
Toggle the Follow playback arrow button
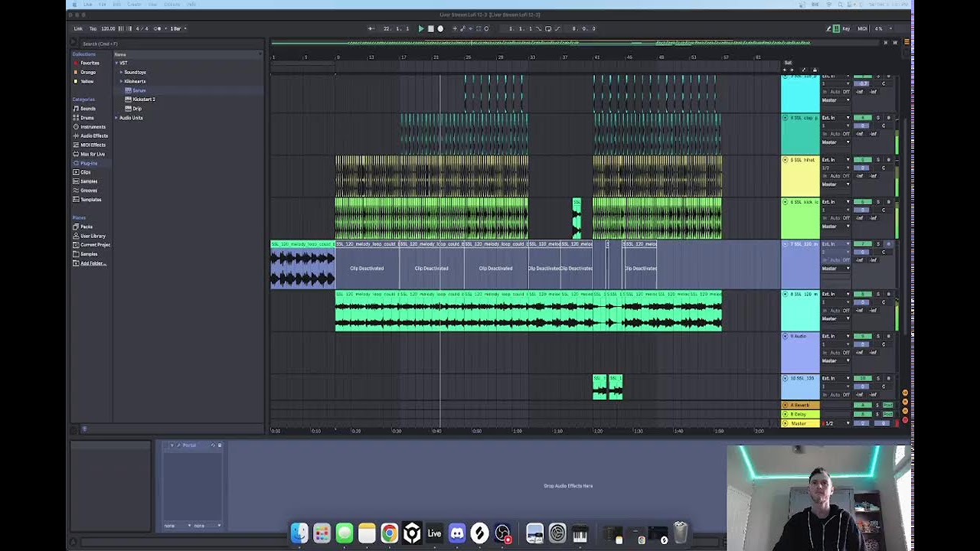pyautogui.click(x=371, y=28)
